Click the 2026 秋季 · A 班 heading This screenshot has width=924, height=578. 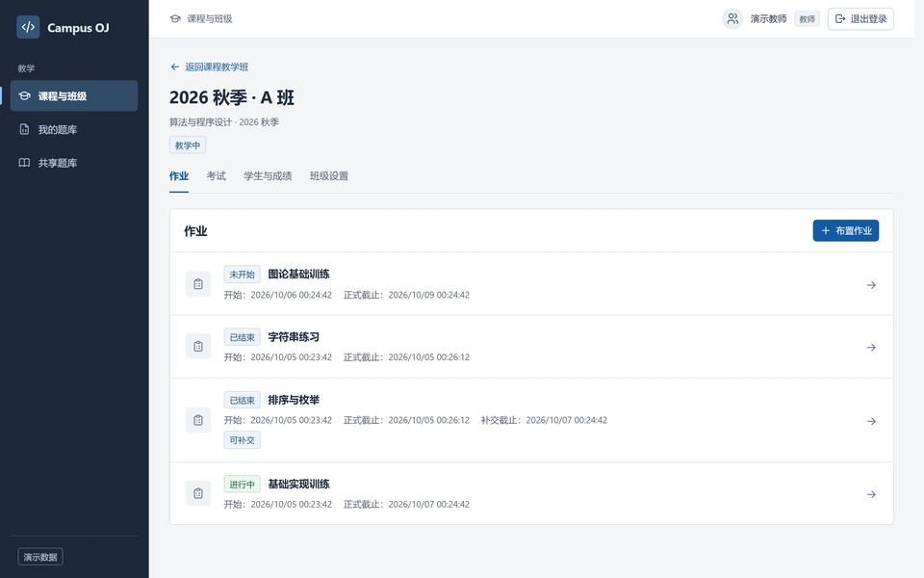pyautogui.click(x=232, y=97)
